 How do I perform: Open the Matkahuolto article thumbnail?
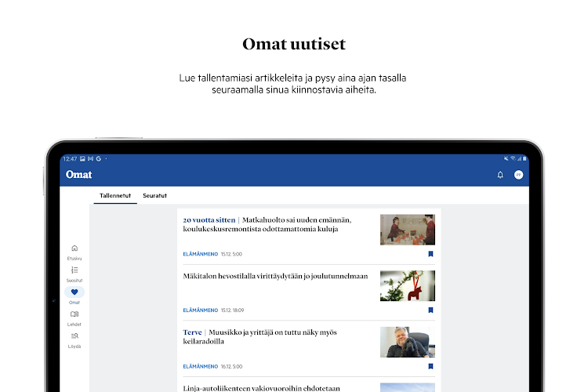click(x=408, y=230)
